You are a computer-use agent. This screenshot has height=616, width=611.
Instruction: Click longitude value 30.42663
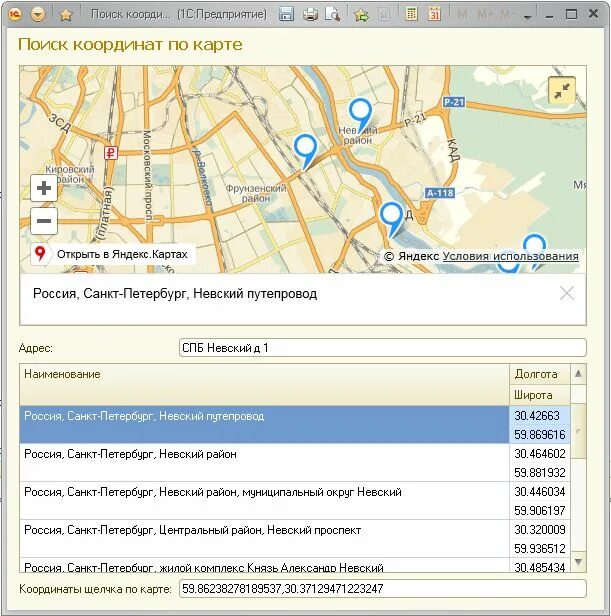pyautogui.click(x=539, y=416)
